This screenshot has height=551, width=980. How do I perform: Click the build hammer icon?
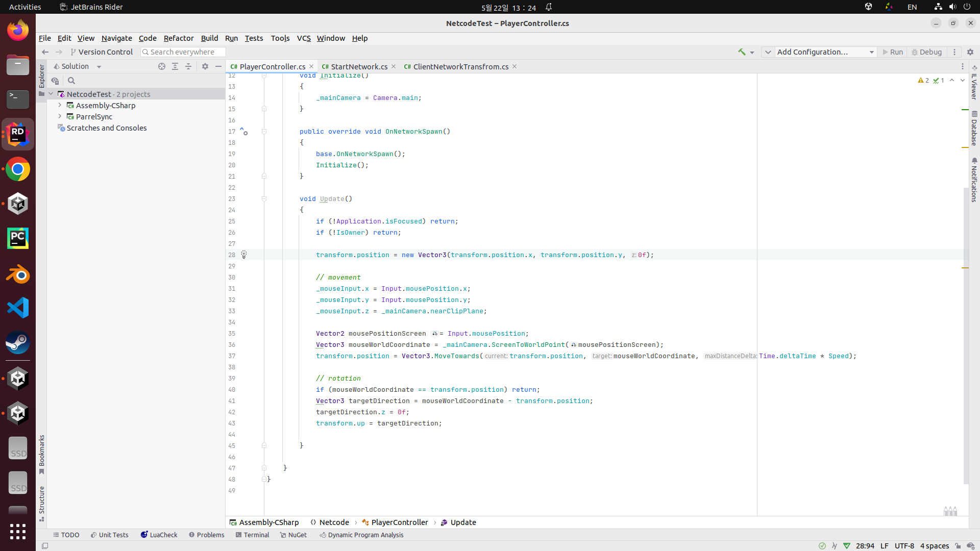[x=742, y=52]
